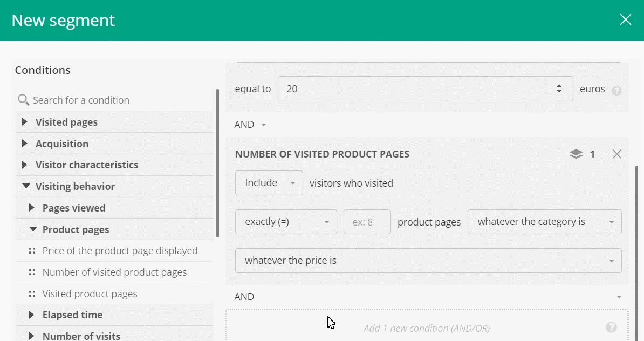
Task: Open the Include dropdown
Action: point(269,183)
